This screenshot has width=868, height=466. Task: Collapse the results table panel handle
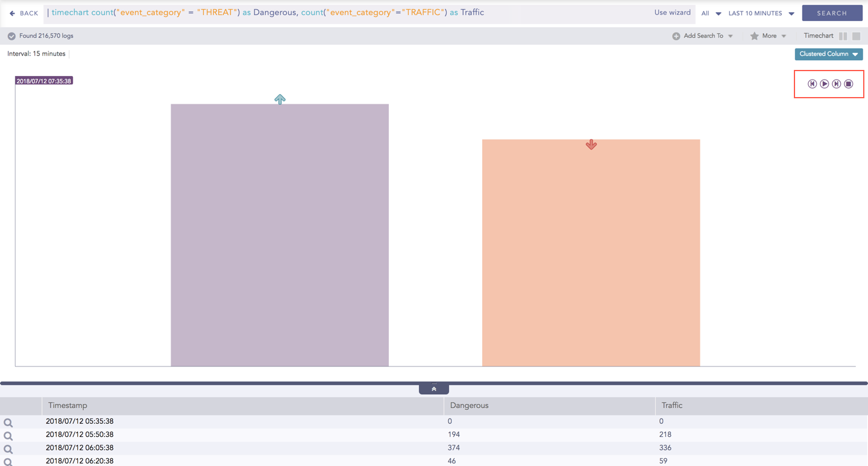pos(433,389)
